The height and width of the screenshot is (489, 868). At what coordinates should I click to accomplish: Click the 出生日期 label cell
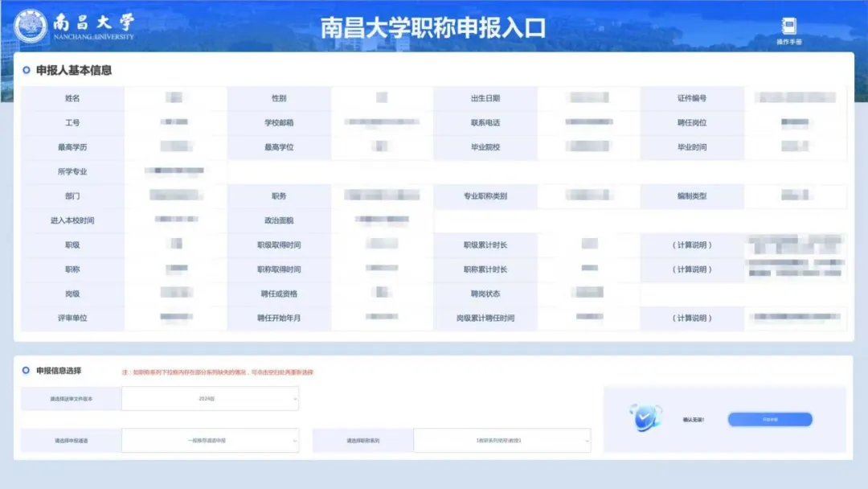tap(485, 99)
